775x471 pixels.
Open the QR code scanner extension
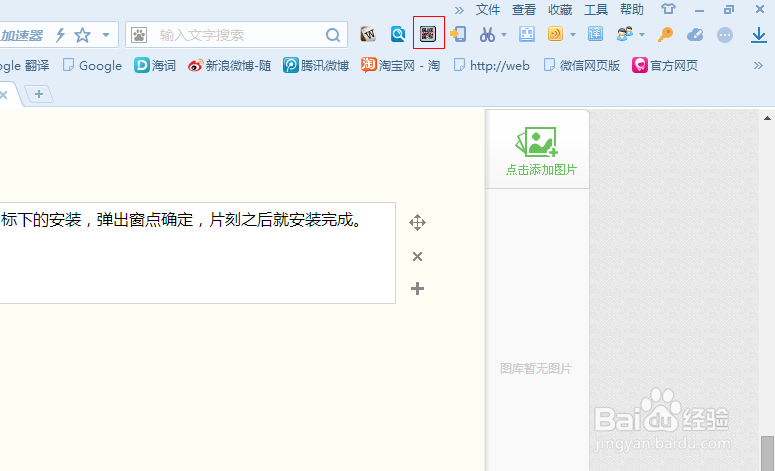coord(428,34)
